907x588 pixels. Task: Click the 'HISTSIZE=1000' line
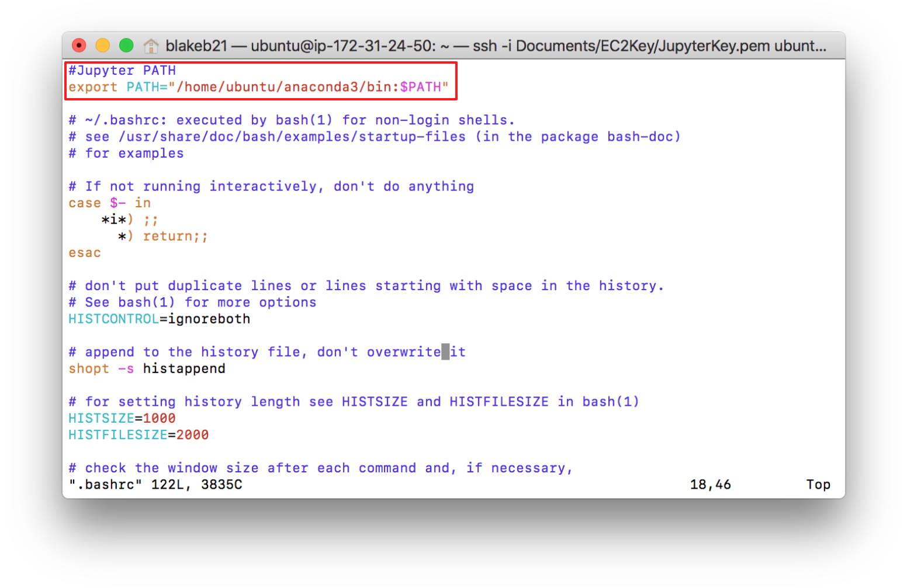coord(122,419)
